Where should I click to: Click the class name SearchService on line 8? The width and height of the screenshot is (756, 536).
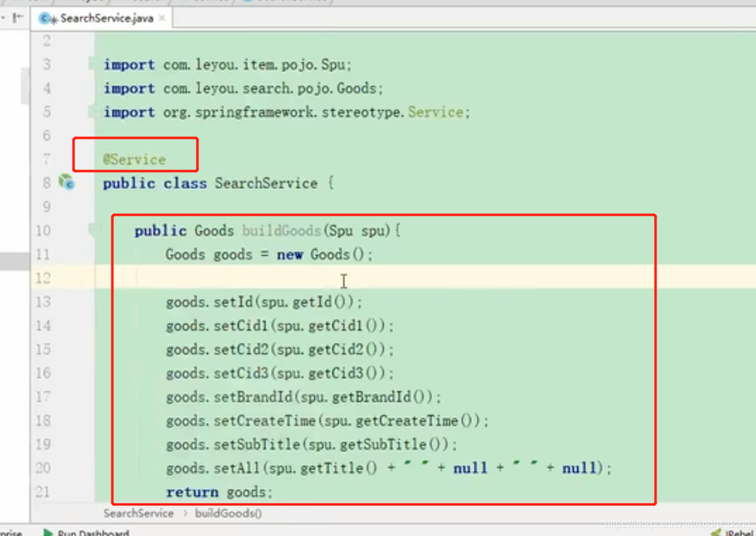266,183
